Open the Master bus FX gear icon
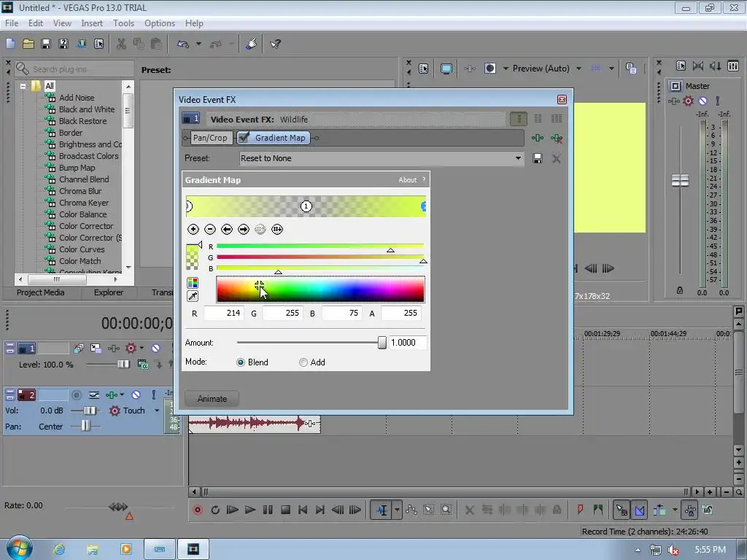Screen dimensions: 747x560 [688, 101]
